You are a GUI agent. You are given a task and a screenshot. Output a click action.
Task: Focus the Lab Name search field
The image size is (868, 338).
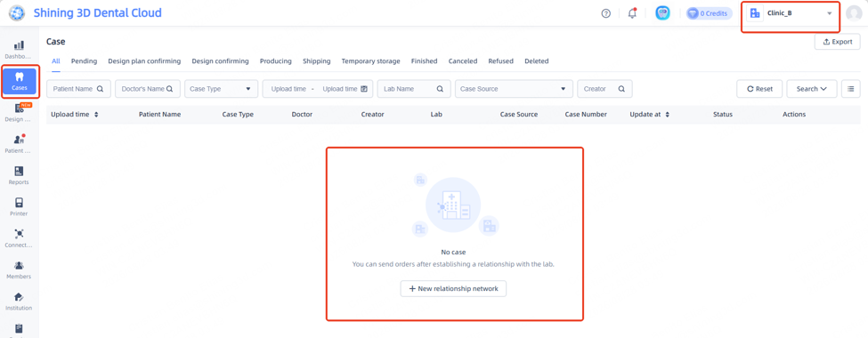pos(414,89)
